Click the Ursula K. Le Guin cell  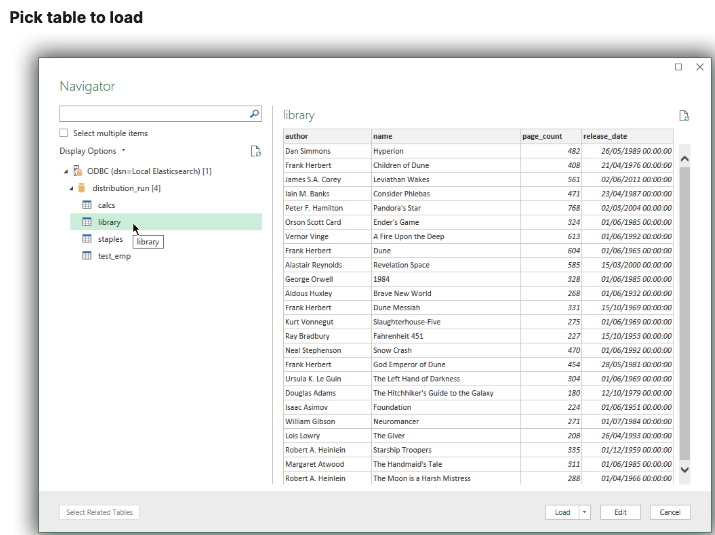point(327,379)
